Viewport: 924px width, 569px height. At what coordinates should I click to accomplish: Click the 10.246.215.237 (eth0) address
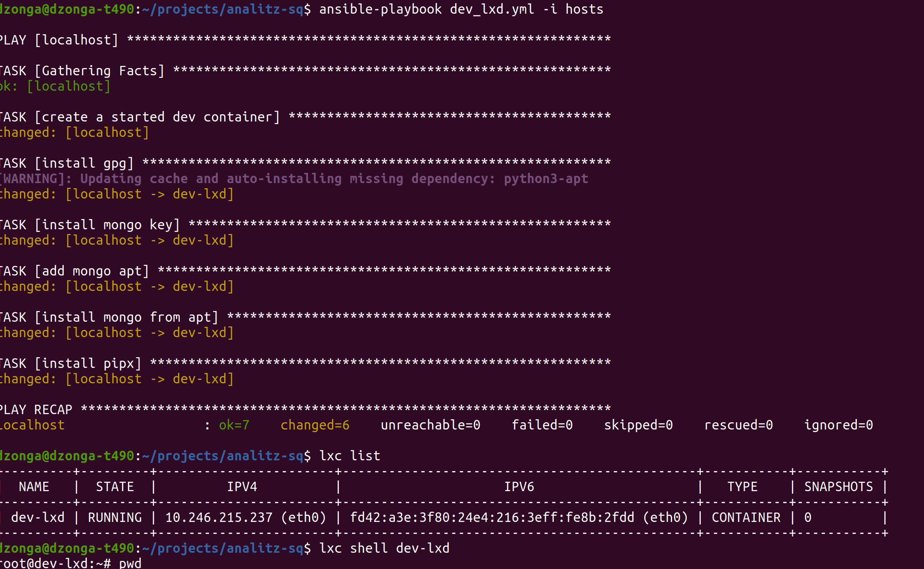coord(246,517)
